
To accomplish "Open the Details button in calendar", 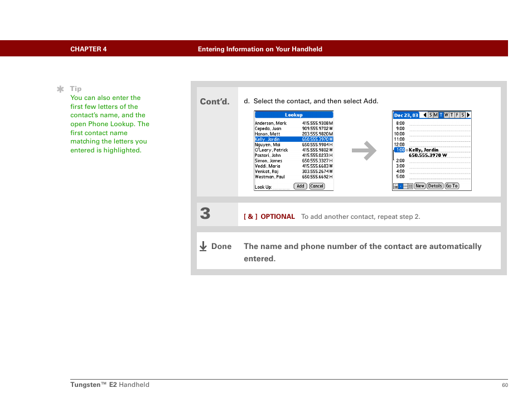I will tap(435, 186).
